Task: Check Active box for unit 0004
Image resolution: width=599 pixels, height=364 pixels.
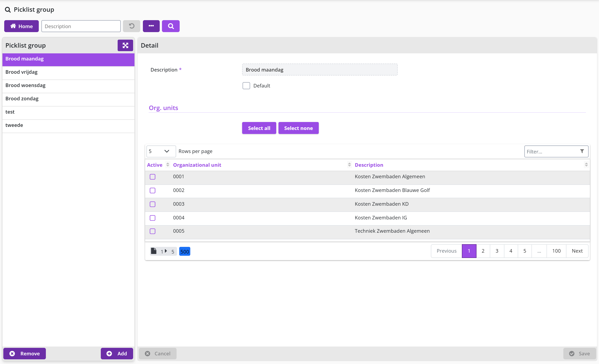Action: click(x=152, y=218)
